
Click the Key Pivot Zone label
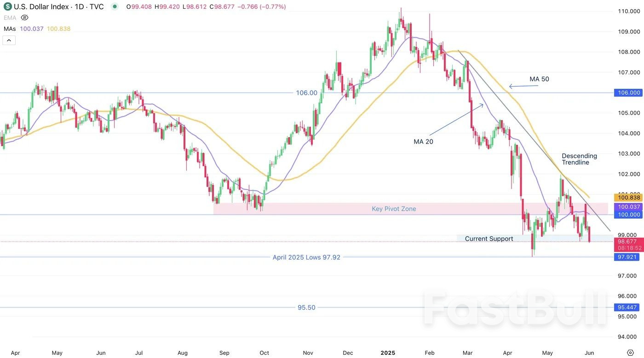click(394, 208)
